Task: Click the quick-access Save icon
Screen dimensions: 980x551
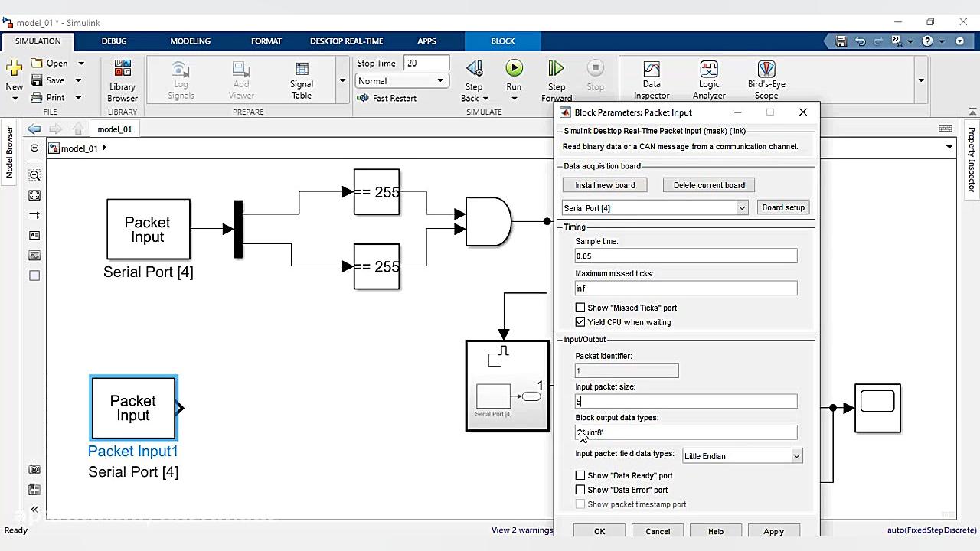Action: click(841, 41)
